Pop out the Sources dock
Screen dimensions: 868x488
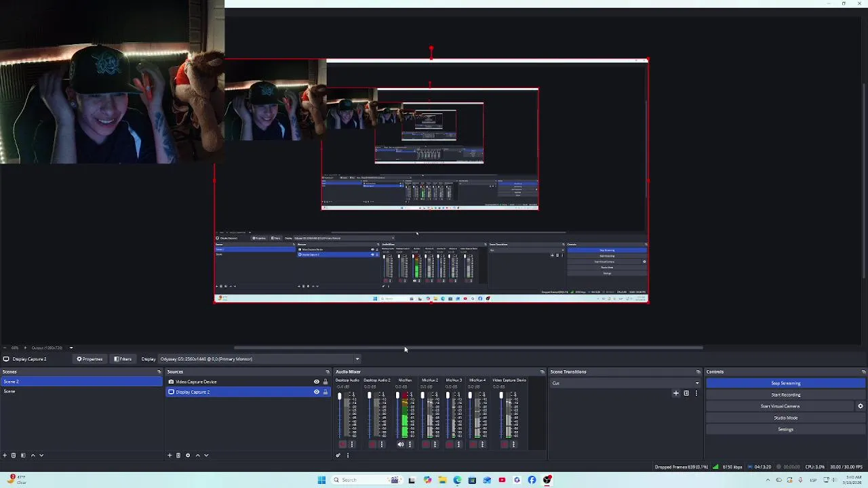point(328,371)
